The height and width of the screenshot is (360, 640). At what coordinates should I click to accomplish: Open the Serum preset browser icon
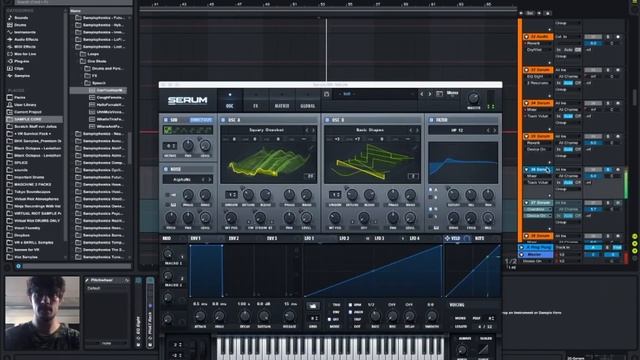tap(439, 94)
